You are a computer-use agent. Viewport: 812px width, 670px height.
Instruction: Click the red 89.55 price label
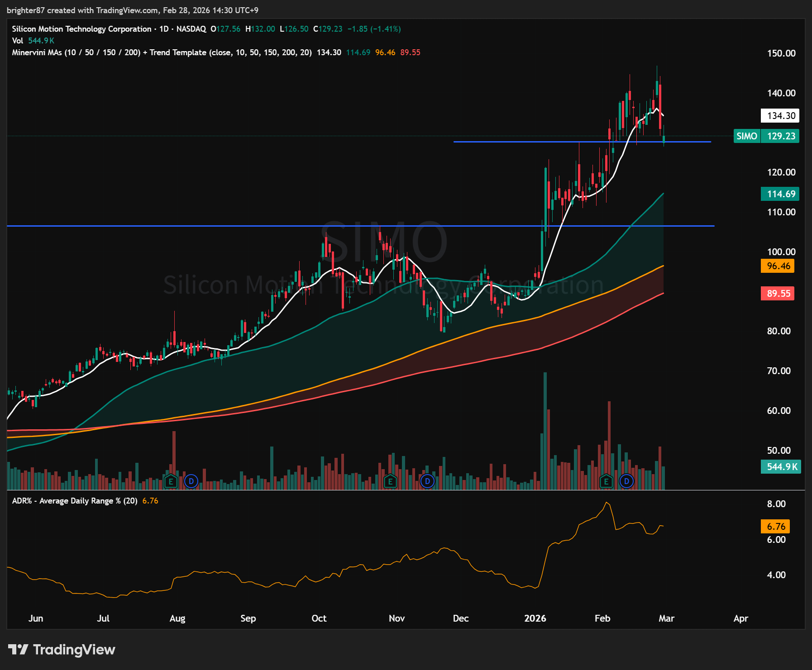click(x=778, y=294)
